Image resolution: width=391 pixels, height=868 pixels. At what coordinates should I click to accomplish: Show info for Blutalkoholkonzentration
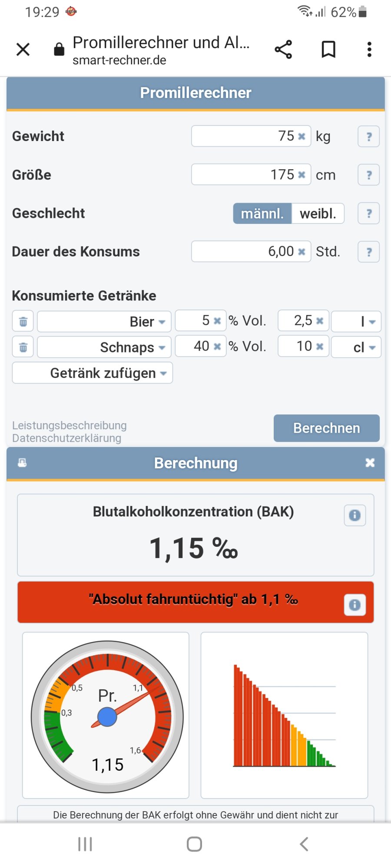(355, 515)
